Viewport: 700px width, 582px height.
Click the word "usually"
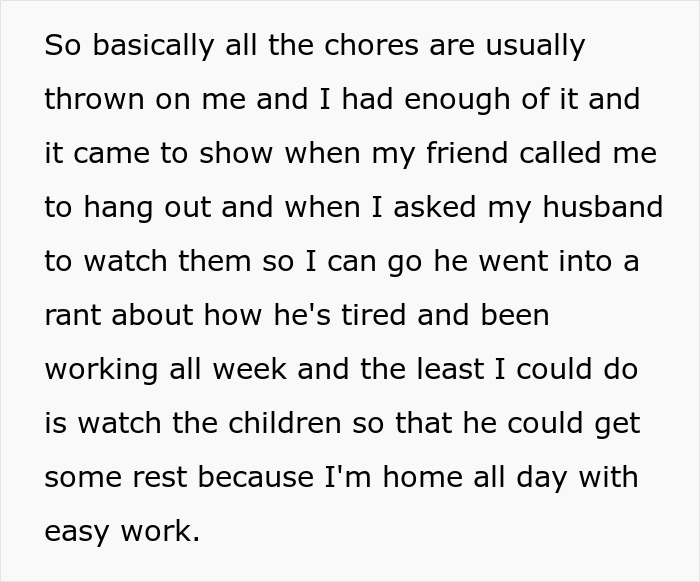click(535, 46)
